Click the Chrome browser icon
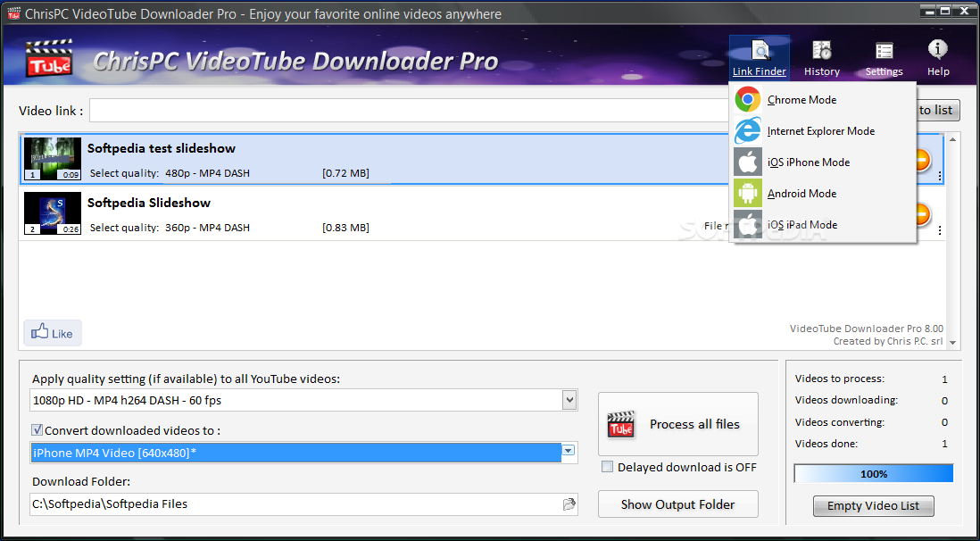This screenshot has width=980, height=541. coord(748,99)
